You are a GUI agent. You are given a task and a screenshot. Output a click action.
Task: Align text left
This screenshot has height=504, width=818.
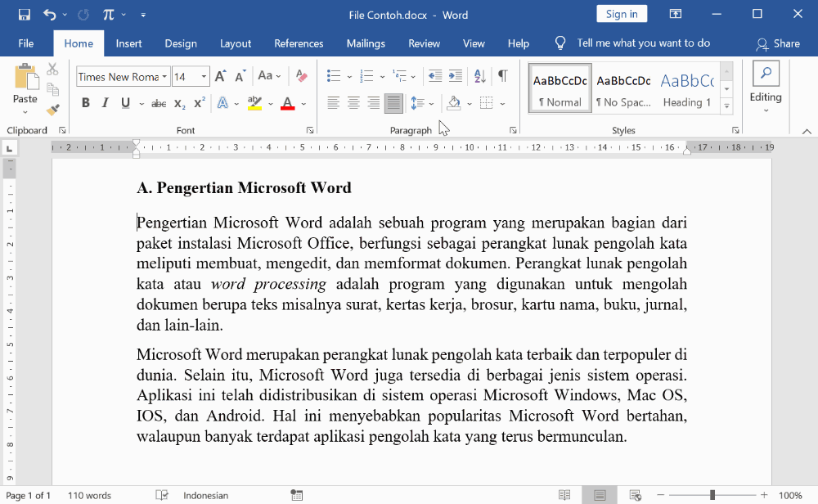coord(334,103)
